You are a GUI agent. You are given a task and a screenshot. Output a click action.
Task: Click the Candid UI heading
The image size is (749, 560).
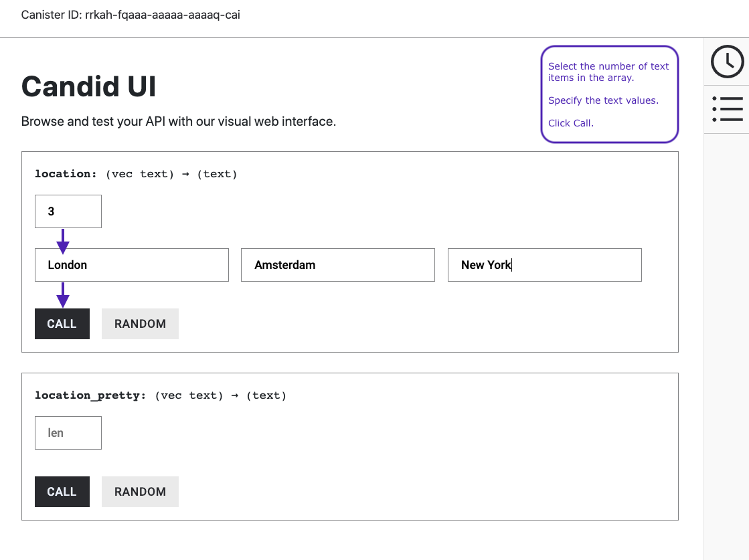click(x=89, y=86)
